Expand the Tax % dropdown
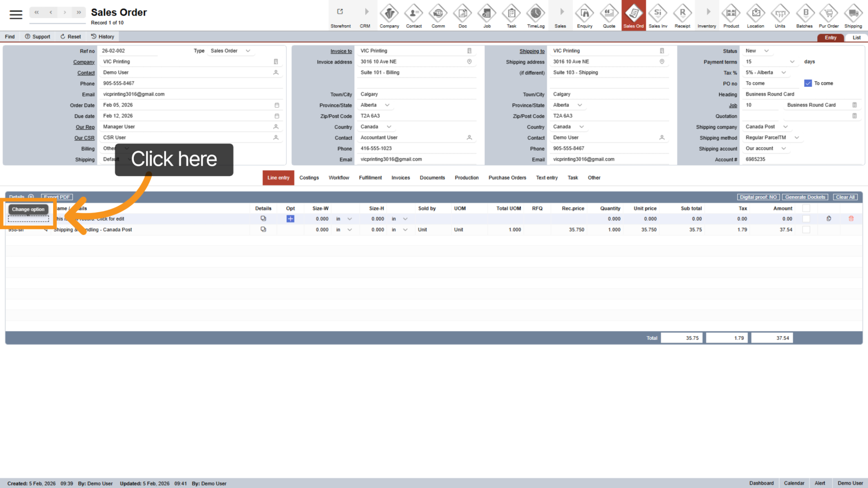 click(783, 73)
